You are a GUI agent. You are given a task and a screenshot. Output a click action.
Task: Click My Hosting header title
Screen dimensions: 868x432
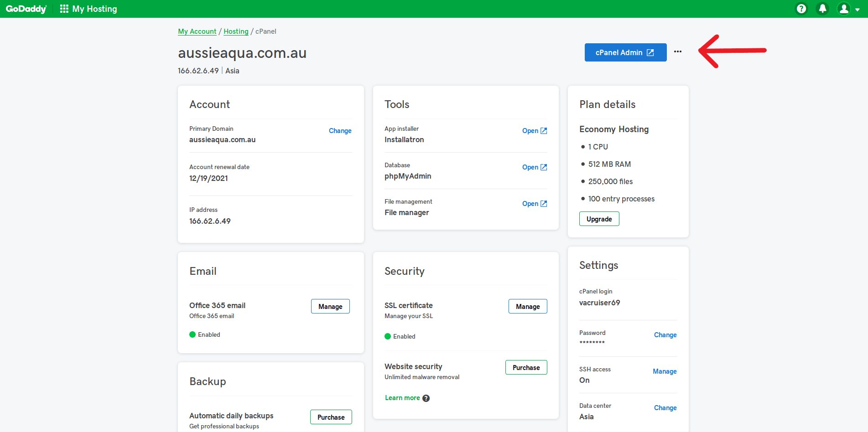click(95, 9)
